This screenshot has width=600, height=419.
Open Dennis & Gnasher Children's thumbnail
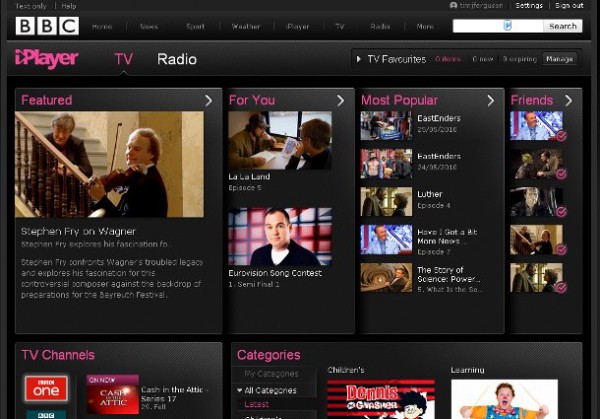pos(381,399)
